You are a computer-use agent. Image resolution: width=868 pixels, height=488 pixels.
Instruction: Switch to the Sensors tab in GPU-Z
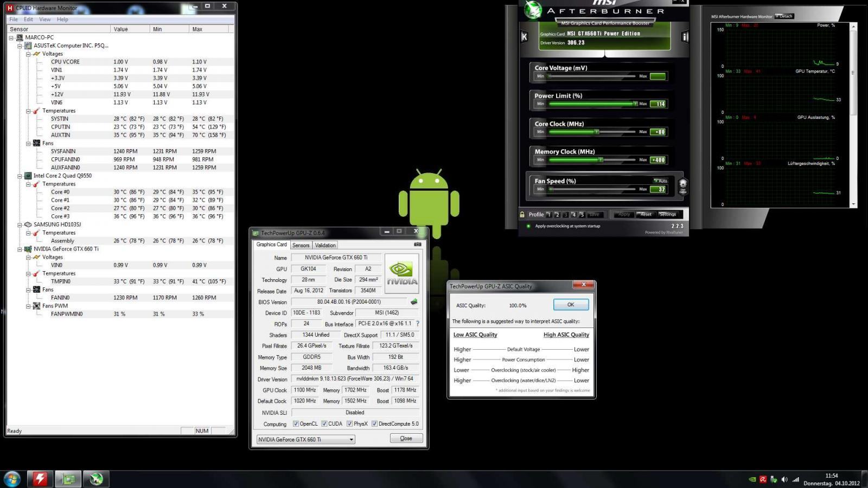click(301, 245)
